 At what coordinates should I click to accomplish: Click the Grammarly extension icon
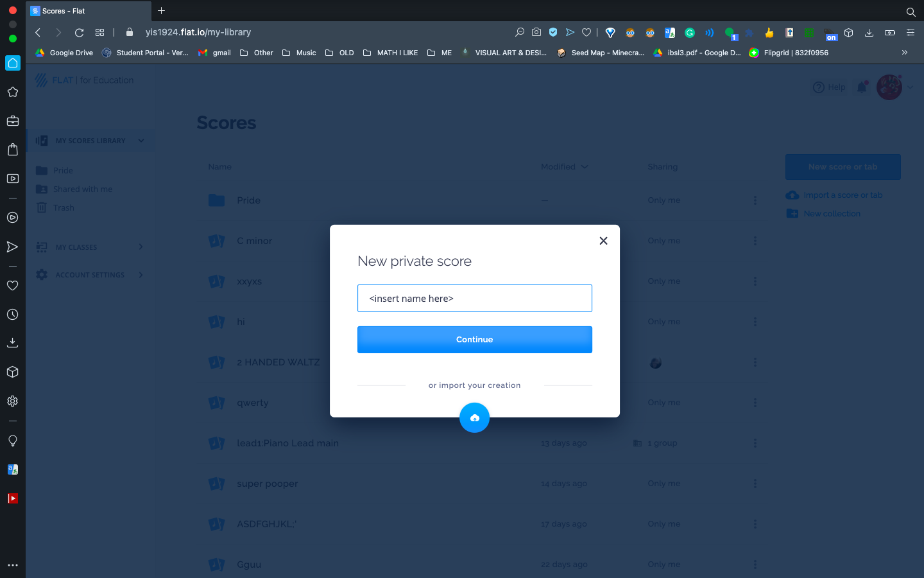click(690, 32)
